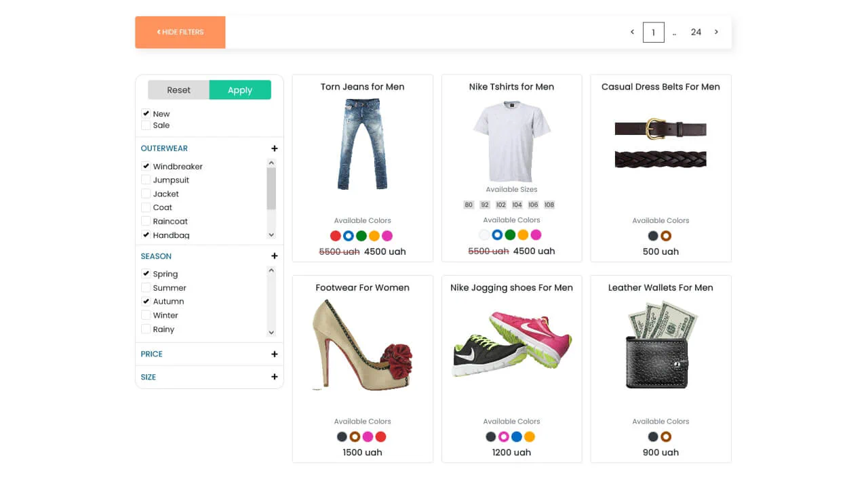Click Outerwear list scrollbar thumb
This screenshot has width=868, height=488.
click(x=271, y=189)
